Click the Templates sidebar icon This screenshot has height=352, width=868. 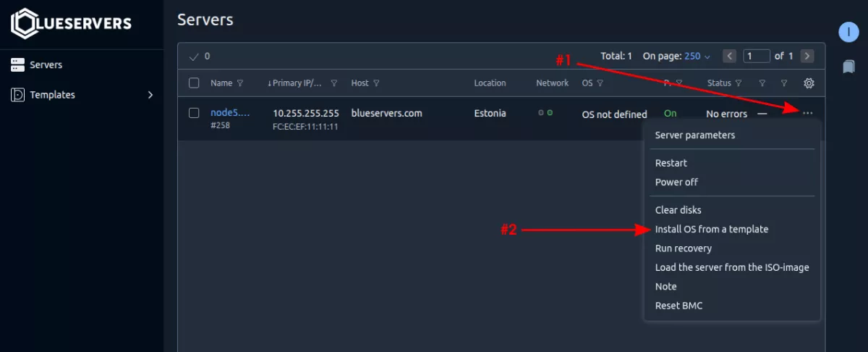(x=17, y=95)
